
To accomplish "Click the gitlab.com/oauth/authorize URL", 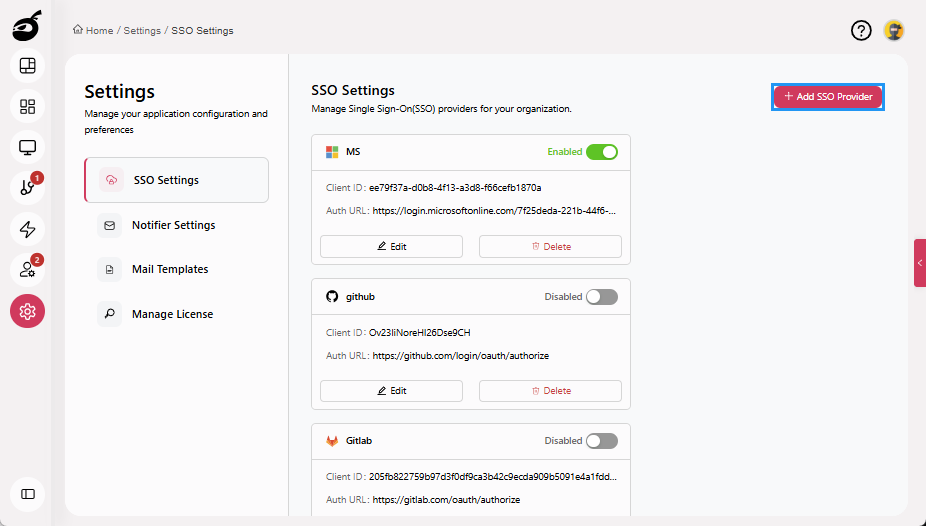I will [x=446, y=500].
